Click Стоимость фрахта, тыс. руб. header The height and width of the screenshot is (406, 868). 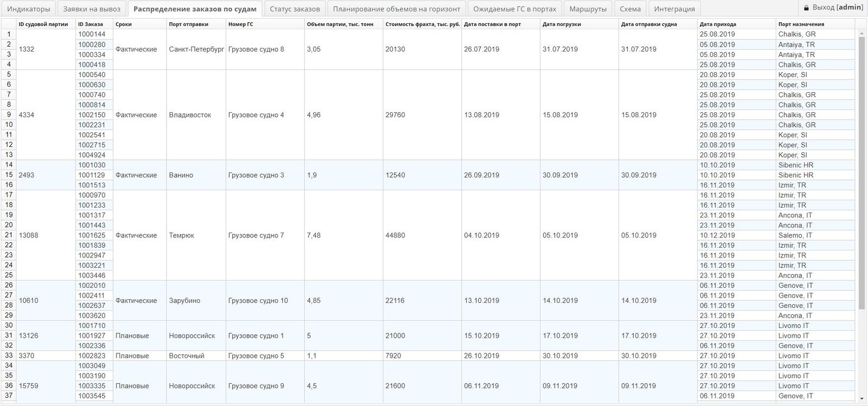tap(422, 24)
